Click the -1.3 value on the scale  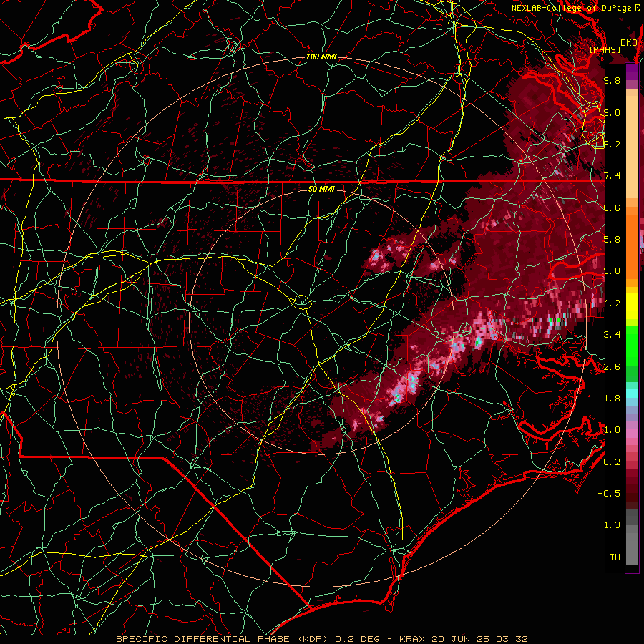point(609,525)
